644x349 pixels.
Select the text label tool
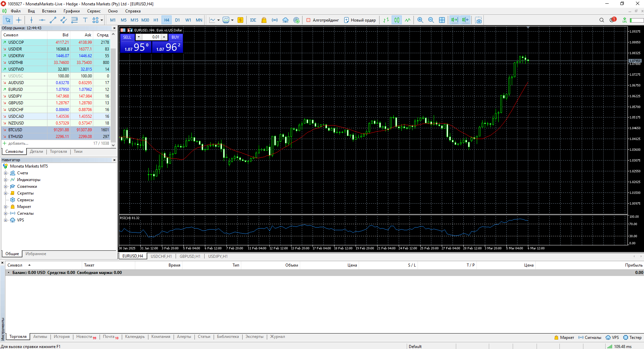coord(85,20)
